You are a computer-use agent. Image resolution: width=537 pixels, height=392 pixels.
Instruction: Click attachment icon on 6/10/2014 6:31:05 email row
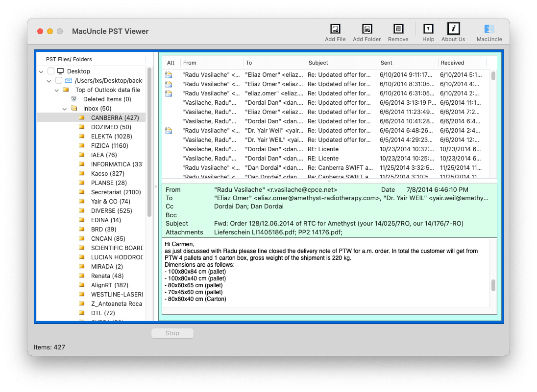169,93
